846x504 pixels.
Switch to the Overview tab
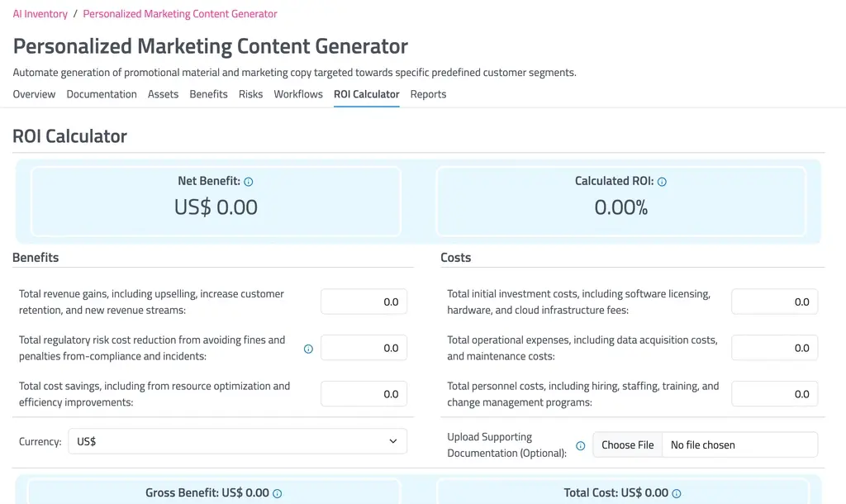(x=34, y=94)
